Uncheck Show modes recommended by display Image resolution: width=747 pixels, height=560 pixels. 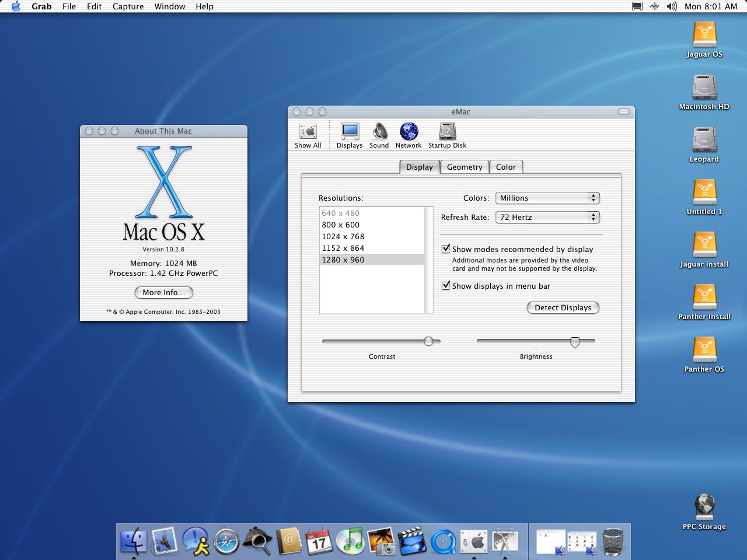coord(446,249)
